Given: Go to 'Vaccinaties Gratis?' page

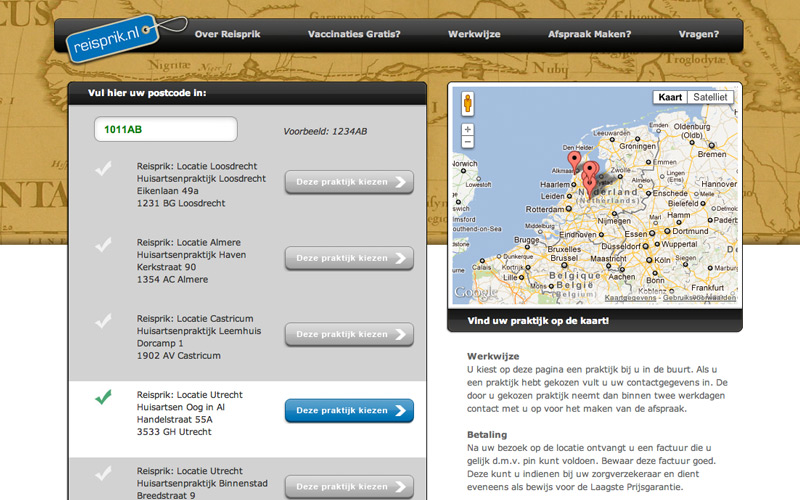Looking at the screenshot, I should 354,34.
